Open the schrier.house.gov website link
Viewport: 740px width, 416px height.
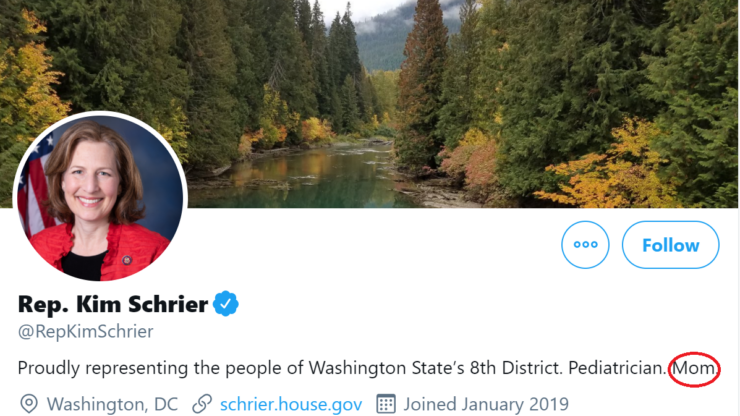click(291, 405)
